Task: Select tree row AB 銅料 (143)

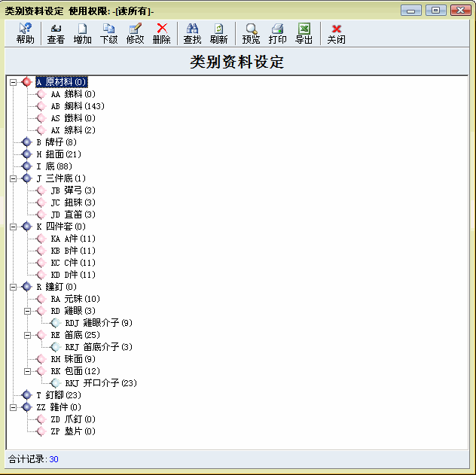Action: coord(78,106)
